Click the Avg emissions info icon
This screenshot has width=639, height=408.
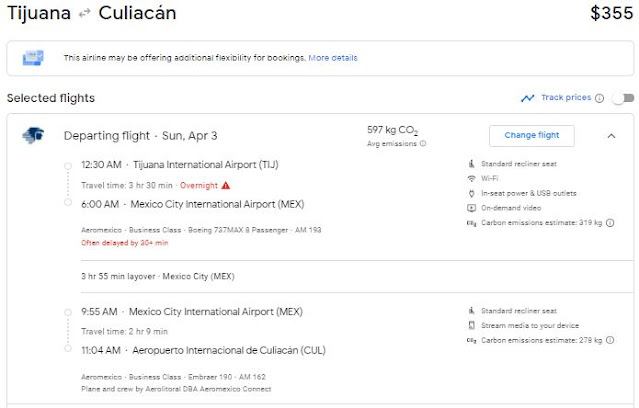click(423, 144)
